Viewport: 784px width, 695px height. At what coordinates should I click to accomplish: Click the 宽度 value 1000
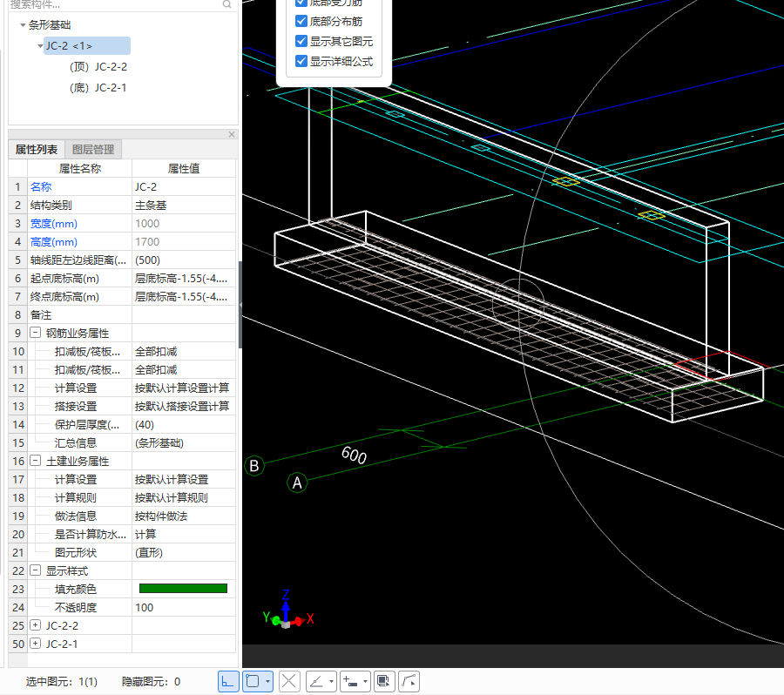(x=184, y=224)
